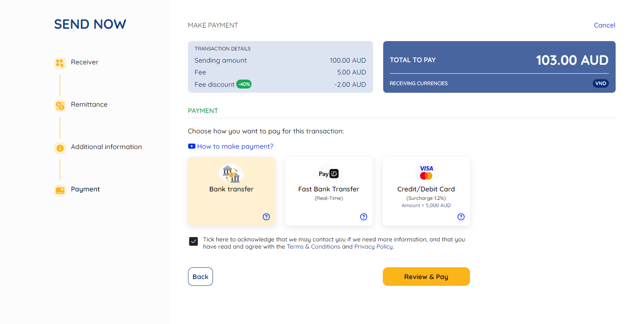Select the Credit/Debit Card payment method
Viewport: 644px width, 324px height.
[x=426, y=189]
